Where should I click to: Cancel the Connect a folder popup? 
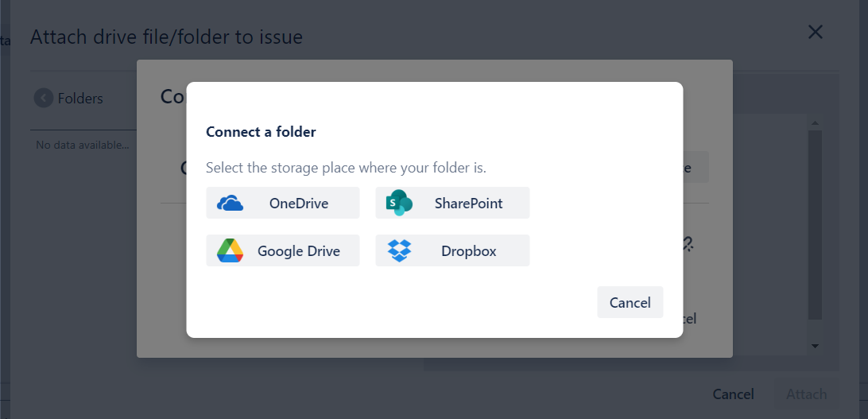(x=630, y=302)
